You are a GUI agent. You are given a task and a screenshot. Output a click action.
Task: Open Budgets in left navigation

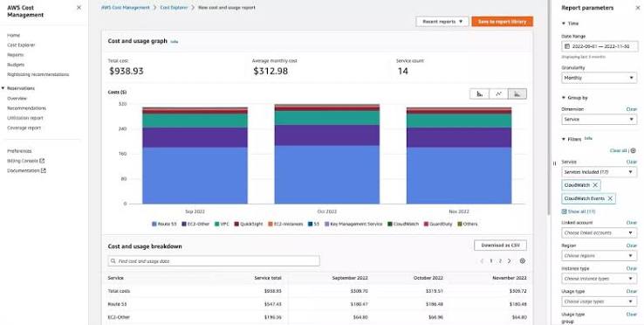tap(16, 65)
